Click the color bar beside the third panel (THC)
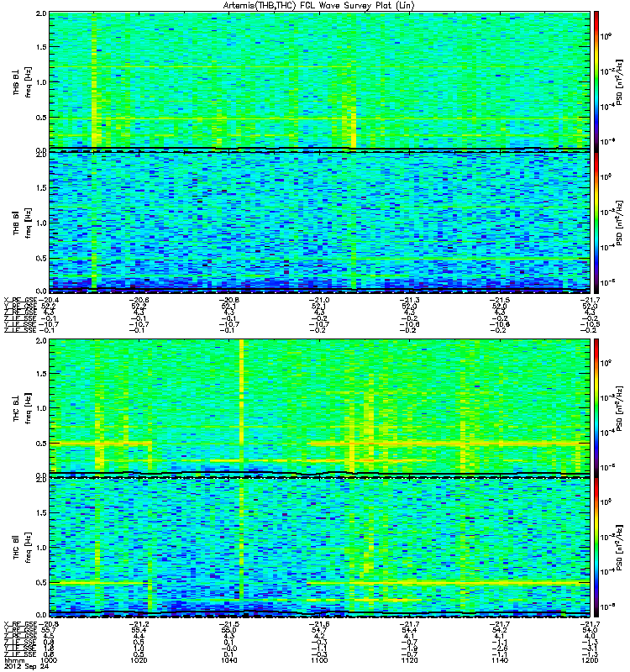Image resolution: width=630 pixels, height=672 pixels. (x=596, y=406)
